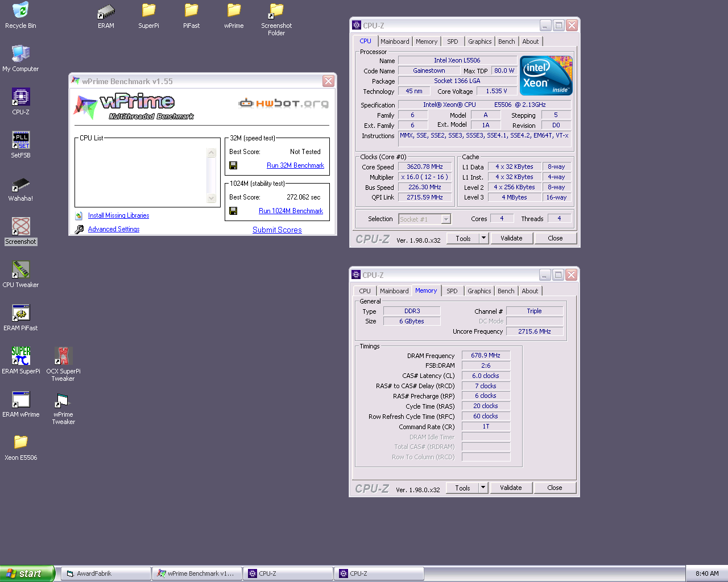Click the Advanced Settings wrench icon

tap(79, 229)
